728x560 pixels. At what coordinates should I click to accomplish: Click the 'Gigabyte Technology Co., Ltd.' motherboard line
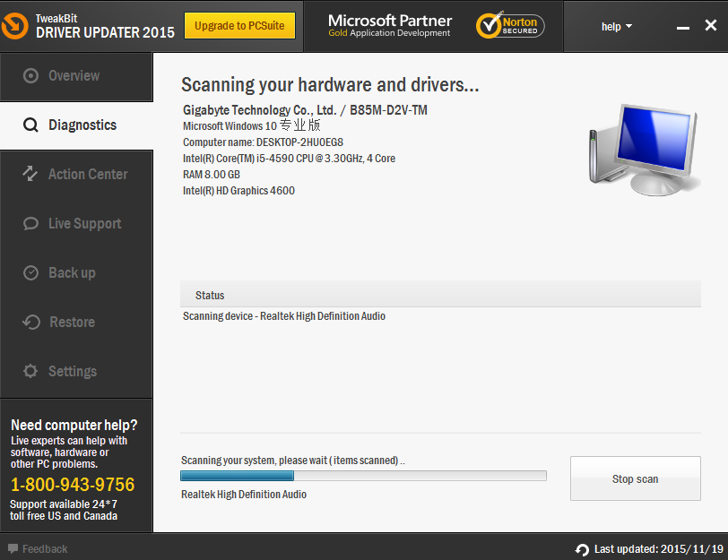(305, 110)
